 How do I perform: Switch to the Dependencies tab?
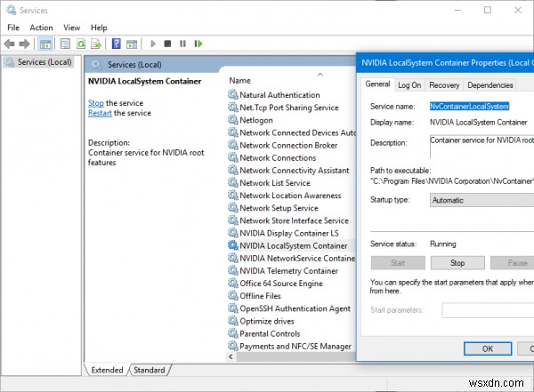489,85
